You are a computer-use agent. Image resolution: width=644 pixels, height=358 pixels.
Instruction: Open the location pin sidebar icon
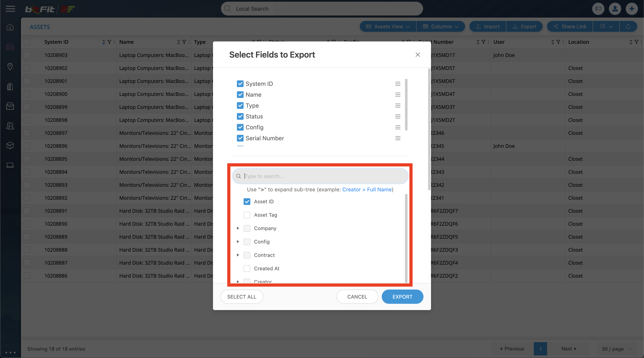[x=10, y=67]
